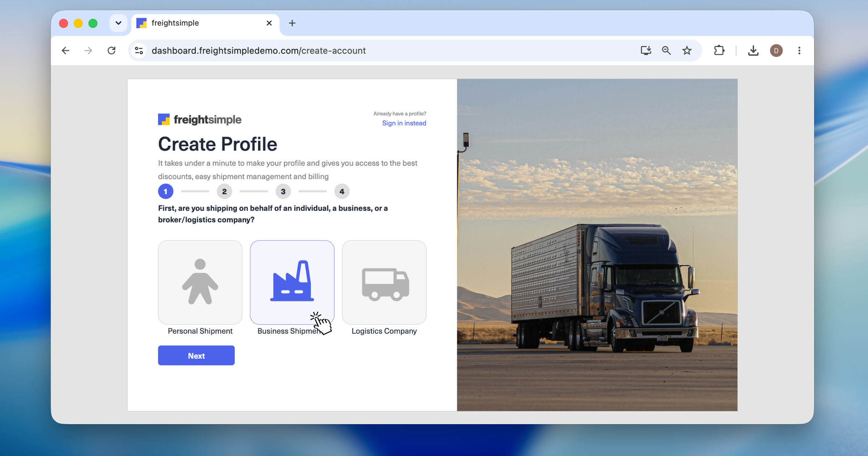Pick the Logistics Company truck card
This screenshot has height=456, width=868.
pyautogui.click(x=384, y=282)
